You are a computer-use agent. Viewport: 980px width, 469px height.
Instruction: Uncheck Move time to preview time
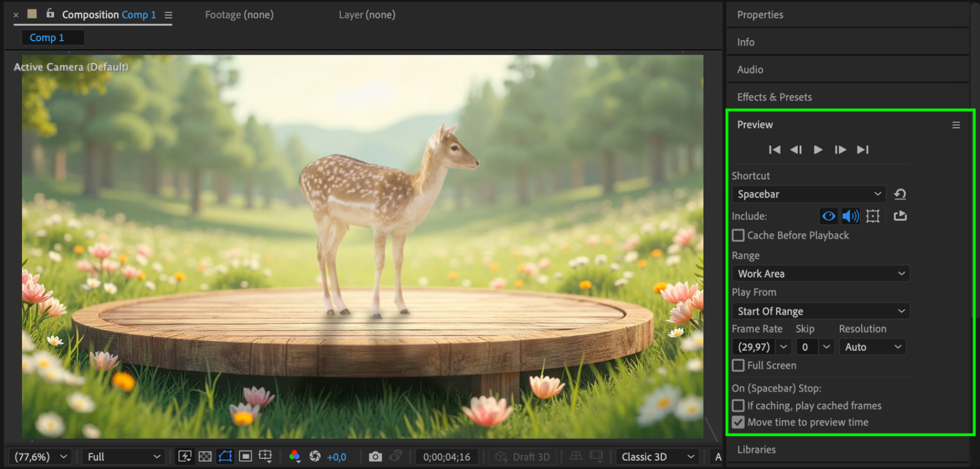point(738,422)
